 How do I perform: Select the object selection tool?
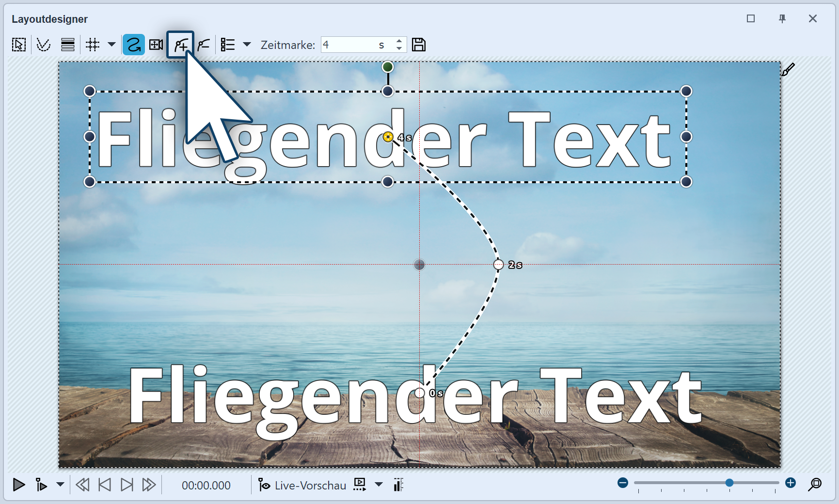[18, 44]
